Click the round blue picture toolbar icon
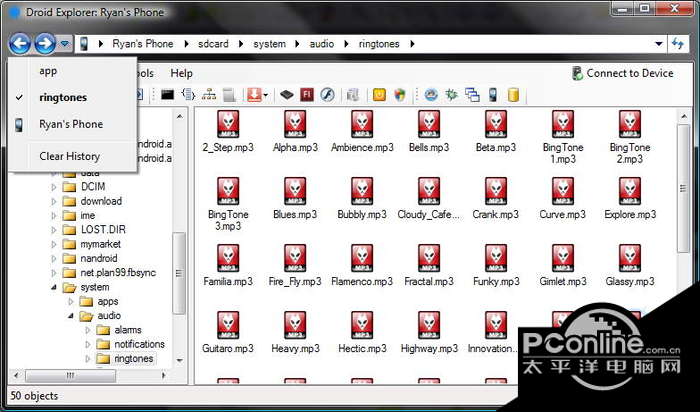The image size is (700, 412). pyautogui.click(x=431, y=95)
